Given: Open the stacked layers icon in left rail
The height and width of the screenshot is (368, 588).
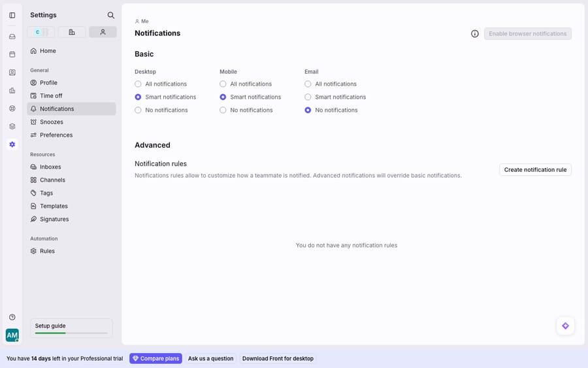Looking at the screenshot, I should (x=12, y=126).
